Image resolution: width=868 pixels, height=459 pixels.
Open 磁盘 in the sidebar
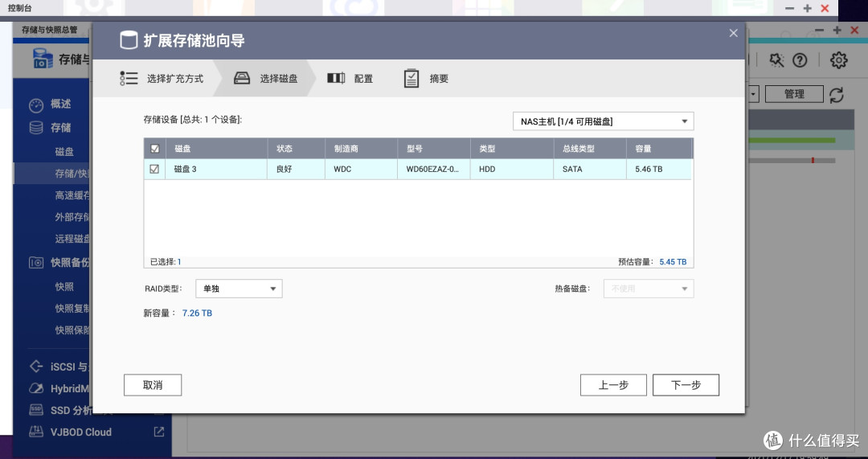(64, 151)
